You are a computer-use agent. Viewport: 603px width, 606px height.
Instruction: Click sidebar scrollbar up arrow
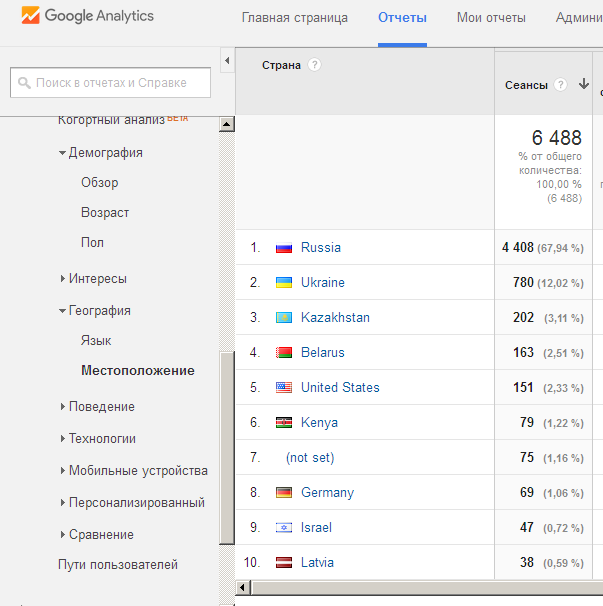coord(227,124)
